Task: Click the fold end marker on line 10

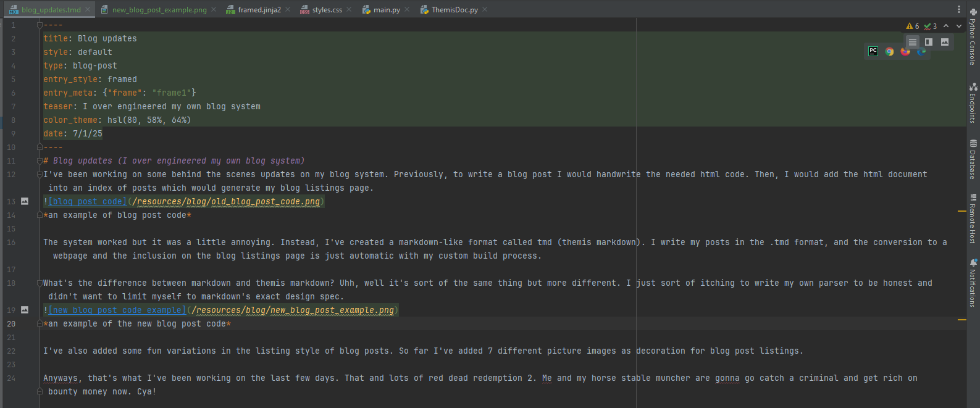Action: point(40,147)
